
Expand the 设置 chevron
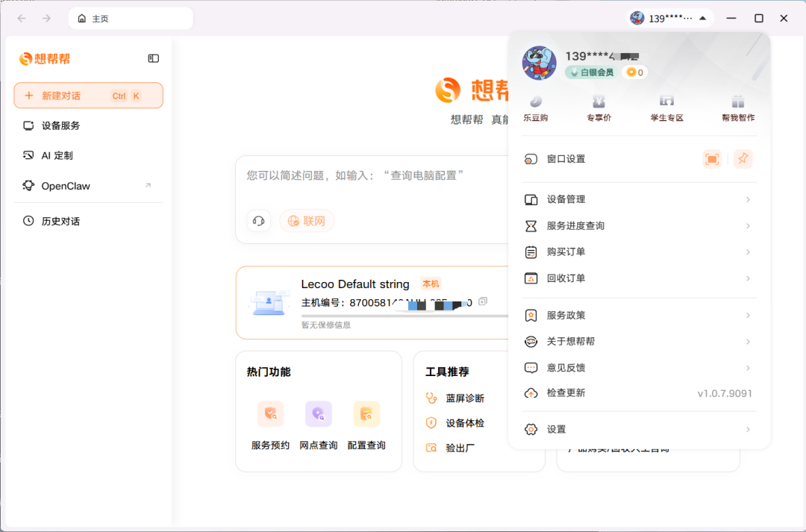tap(748, 429)
